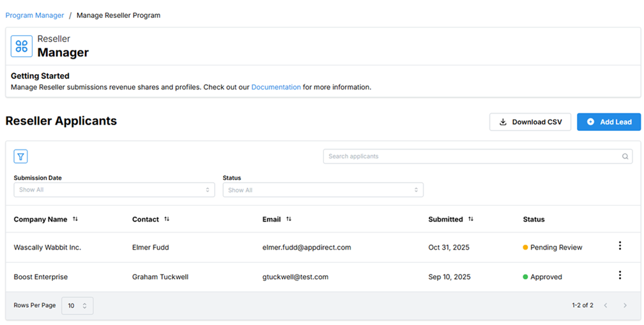Click the filter funnel icon
Image resolution: width=644 pixels, height=325 pixels.
pyautogui.click(x=20, y=156)
